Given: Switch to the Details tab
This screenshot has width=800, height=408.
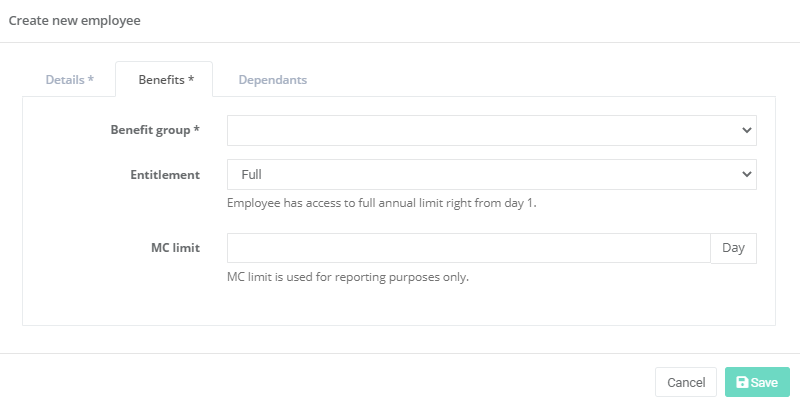Looking at the screenshot, I should (x=69, y=80).
